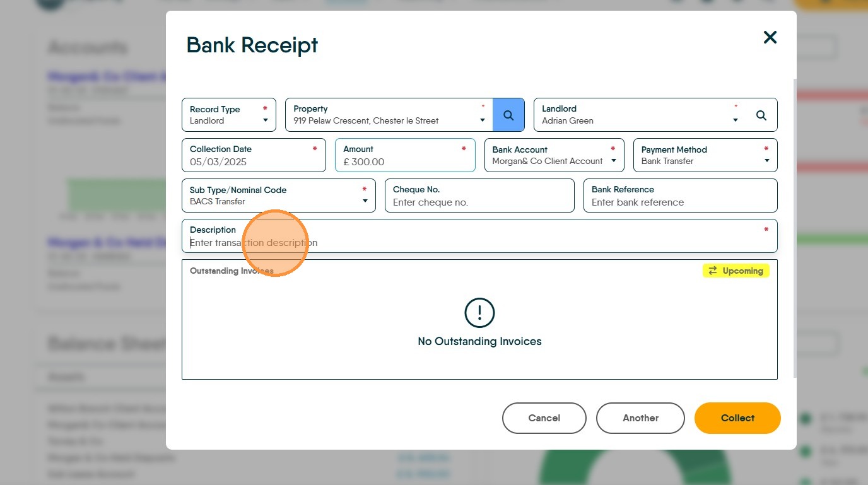
Task: Open the Payment Method dropdown
Action: click(x=705, y=155)
